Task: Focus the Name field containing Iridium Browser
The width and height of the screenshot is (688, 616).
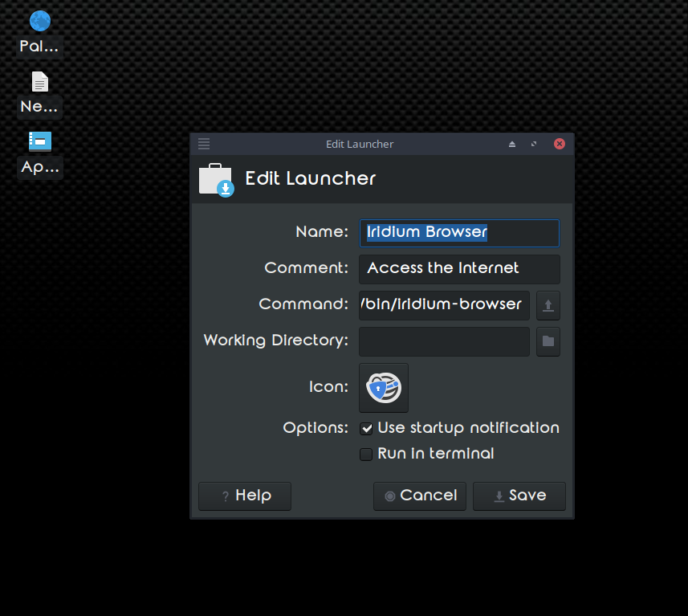Action: [x=459, y=233]
